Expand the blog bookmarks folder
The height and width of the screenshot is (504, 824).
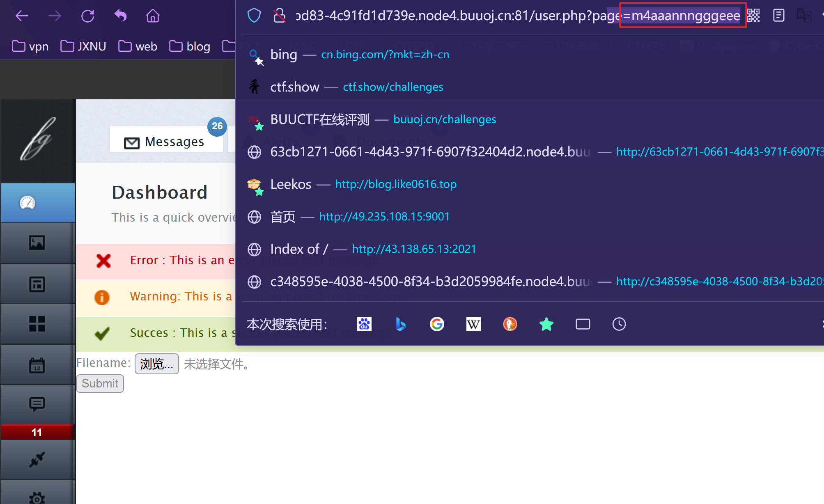click(x=190, y=46)
